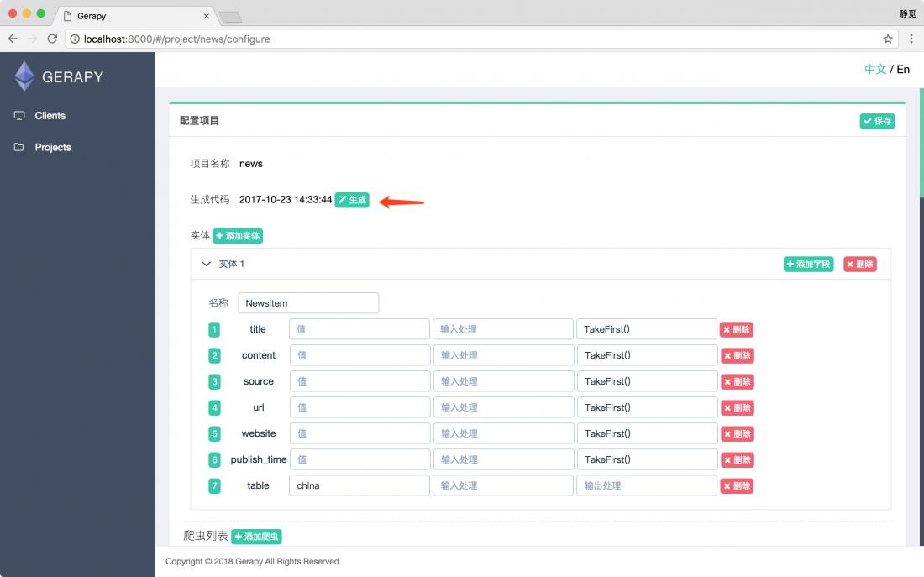The image size is (924, 577).
Task: Click the site info icon in address bar
Action: click(x=75, y=39)
